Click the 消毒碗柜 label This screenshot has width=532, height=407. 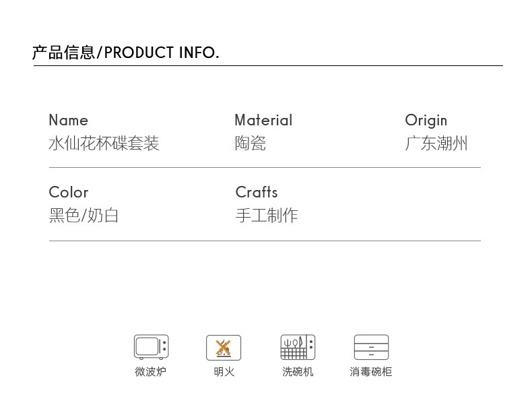370,371
